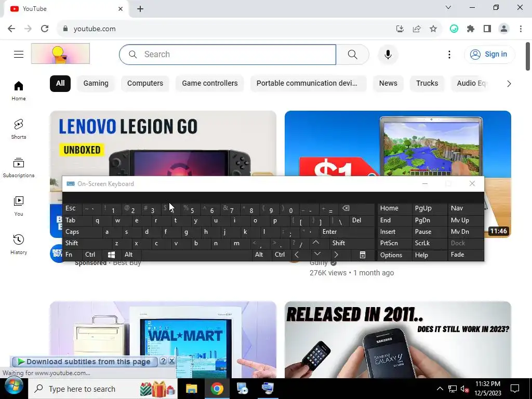Open the notification center icon

pyautogui.click(x=515, y=389)
